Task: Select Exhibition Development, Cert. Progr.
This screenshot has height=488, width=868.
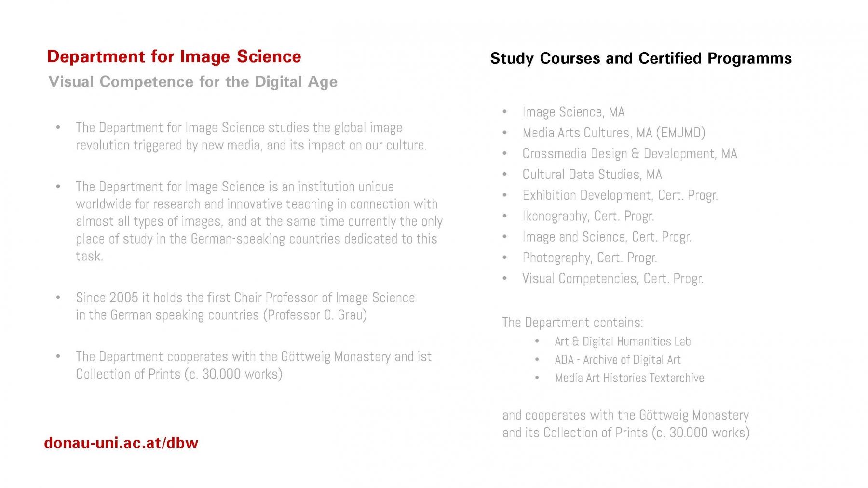Action: tap(620, 195)
